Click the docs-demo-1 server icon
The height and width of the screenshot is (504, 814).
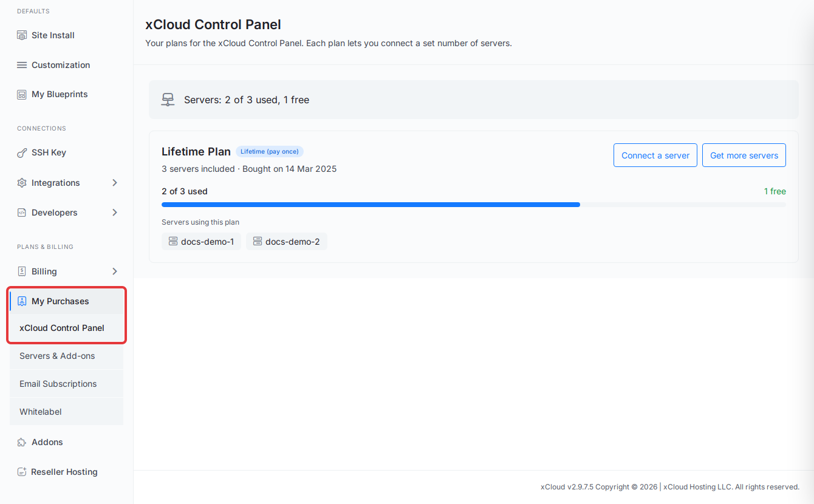coord(173,242)
